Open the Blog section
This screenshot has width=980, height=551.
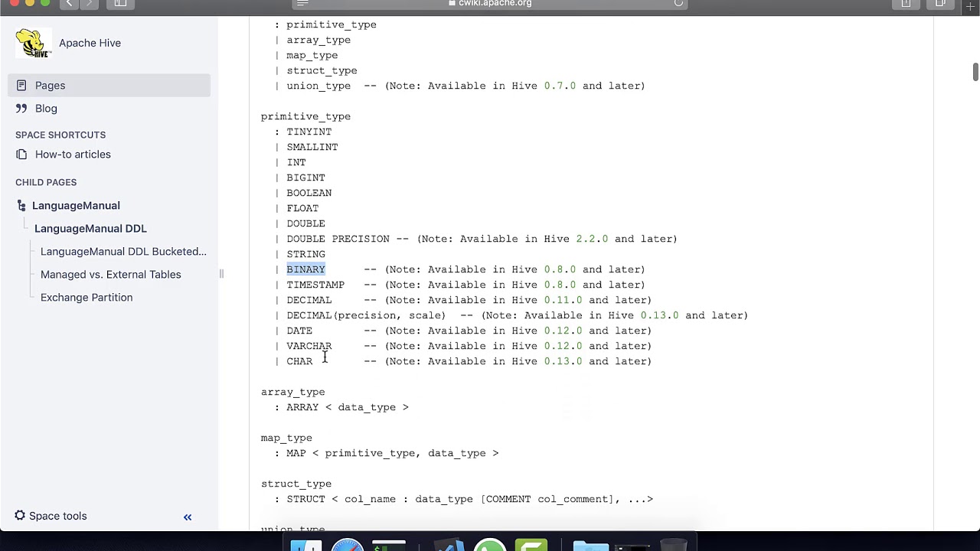(46, 108)
